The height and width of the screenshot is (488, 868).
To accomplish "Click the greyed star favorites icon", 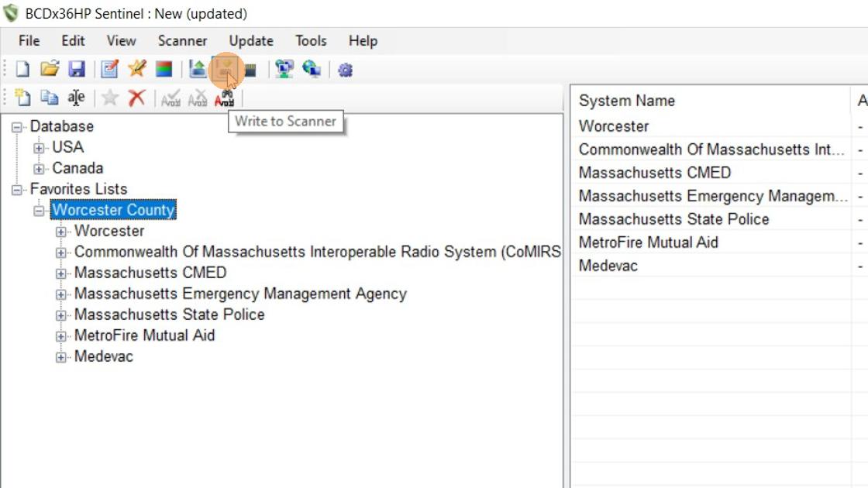I will [x=110, y=98].
